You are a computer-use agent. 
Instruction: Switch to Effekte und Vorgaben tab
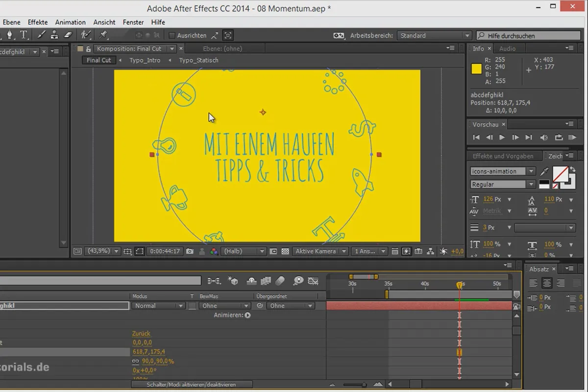point(503,156)
